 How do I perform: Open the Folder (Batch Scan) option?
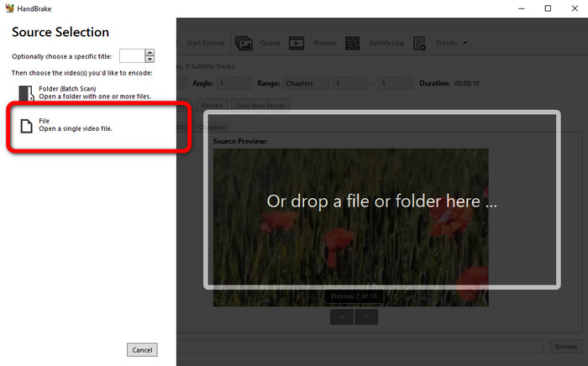pyautogui.click(x=85, y=92)
